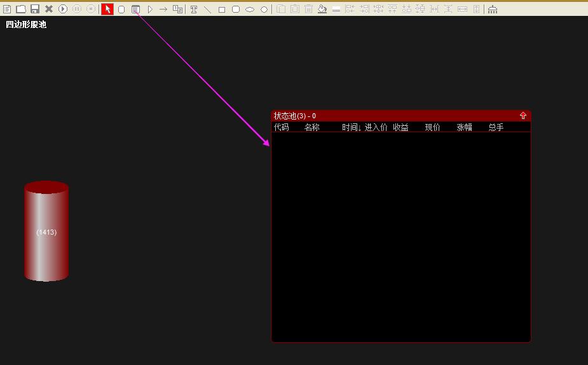Click the align top icon
The image size is (588, 365).
pos(393,10)
